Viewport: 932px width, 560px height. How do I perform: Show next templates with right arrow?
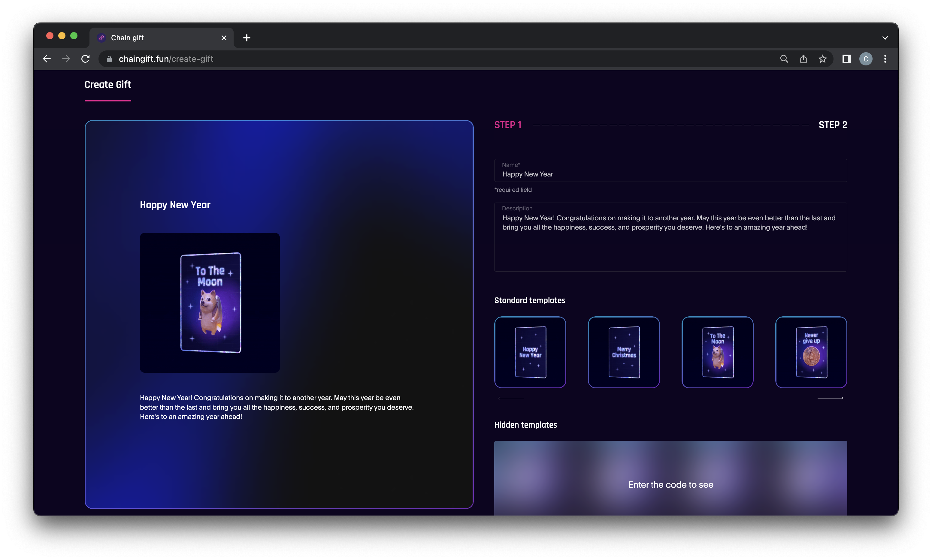click(x=830, y=398)
